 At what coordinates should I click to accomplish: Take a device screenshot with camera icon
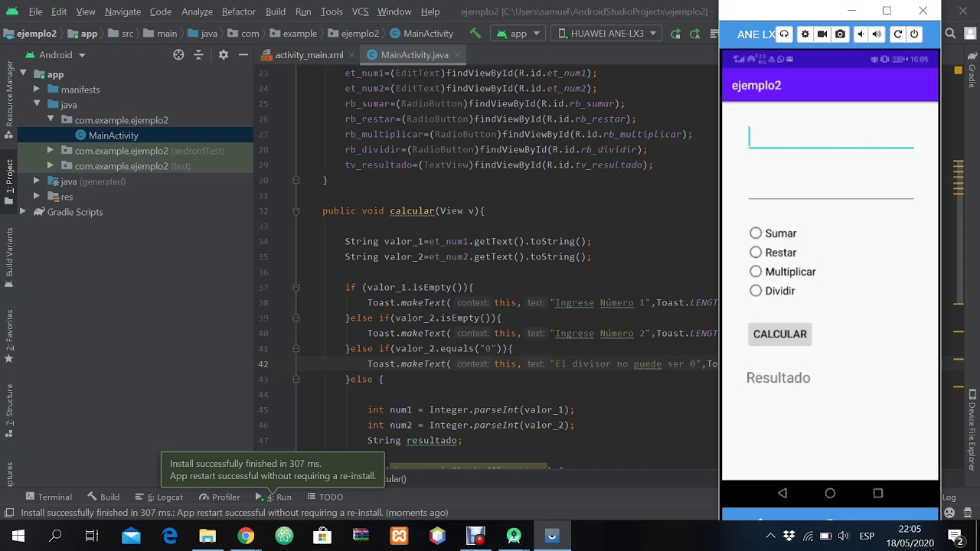pyautogui.click(x=841, y=34)
